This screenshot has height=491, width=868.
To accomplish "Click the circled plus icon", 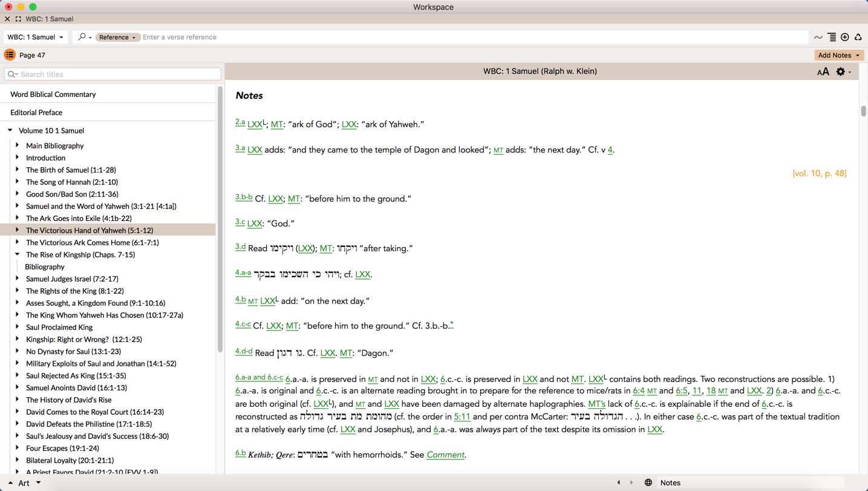I will tap(845, 38).
